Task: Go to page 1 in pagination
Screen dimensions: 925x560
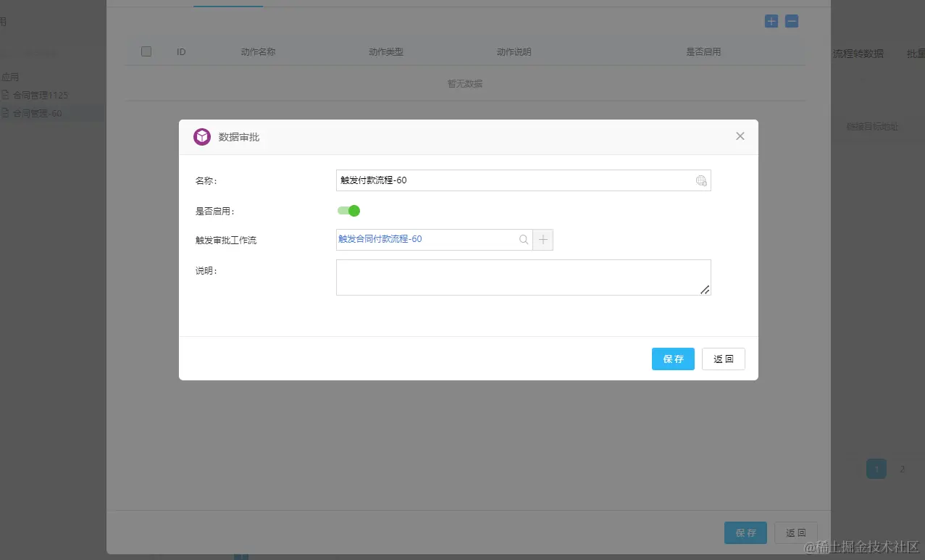Action: [876, 469]
